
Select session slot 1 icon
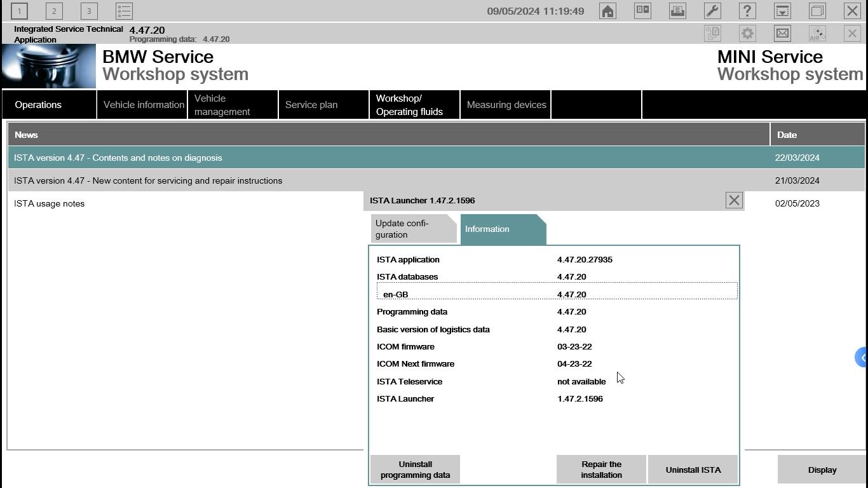(x=19, y=11)
